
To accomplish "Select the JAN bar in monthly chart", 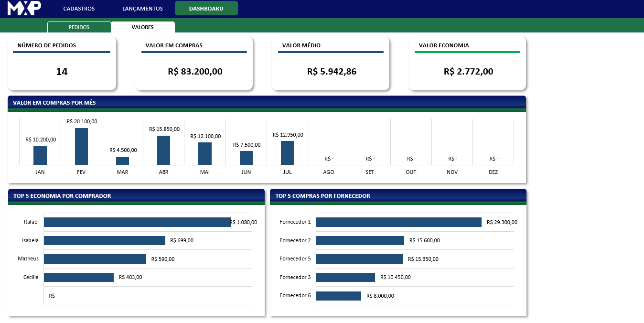I will point(40,155).
